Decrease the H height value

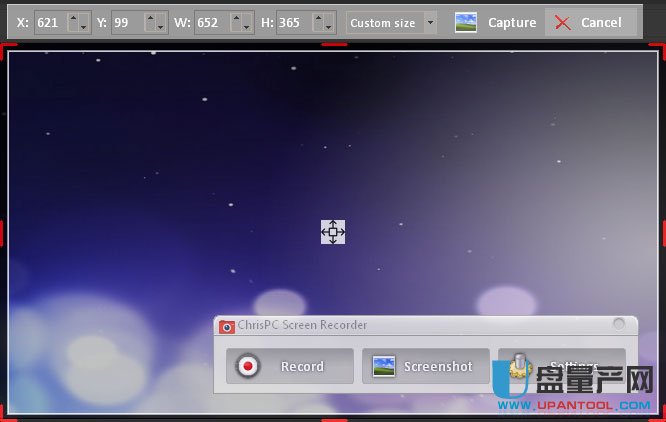tap(327, 28)
